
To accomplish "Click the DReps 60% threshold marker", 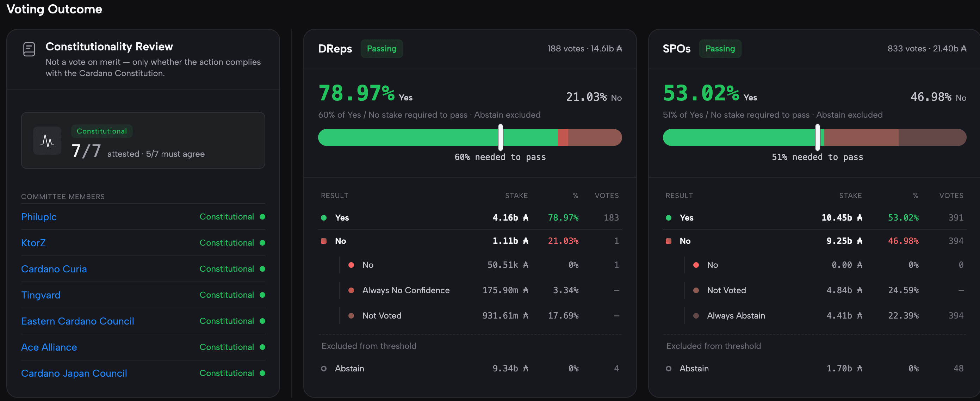I will [x=501, y=137].
